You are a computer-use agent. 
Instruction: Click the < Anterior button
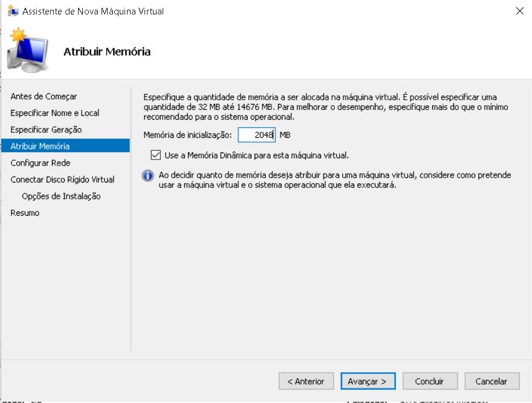(x=306, y=381)
